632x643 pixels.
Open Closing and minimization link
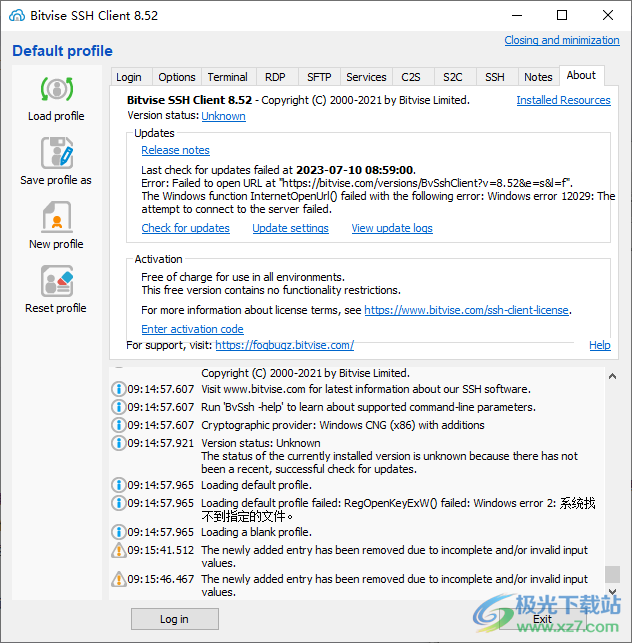point(562,40)
